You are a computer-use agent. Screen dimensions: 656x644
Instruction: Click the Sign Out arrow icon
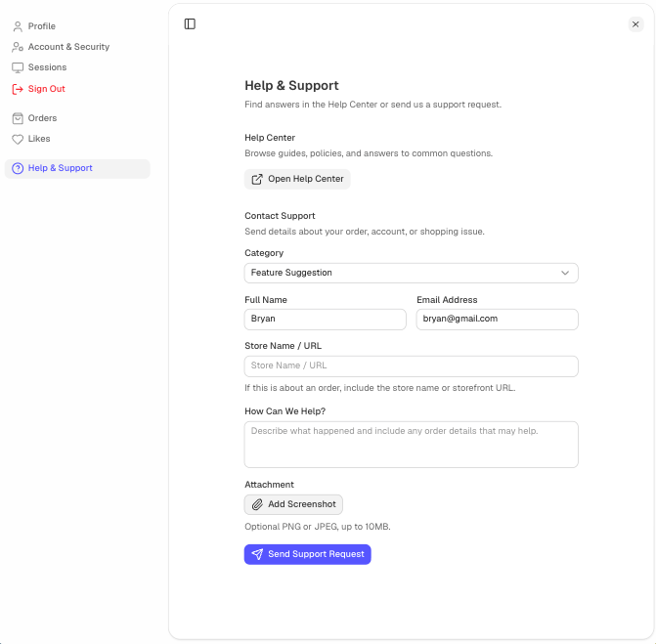[x=18, y=89]
